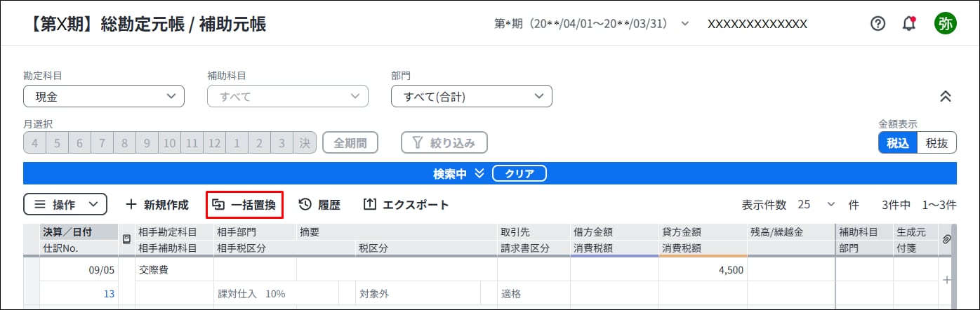Select month 2 in 月選択
The width and height of the screenshot is (980, 310).
[260, 143]
